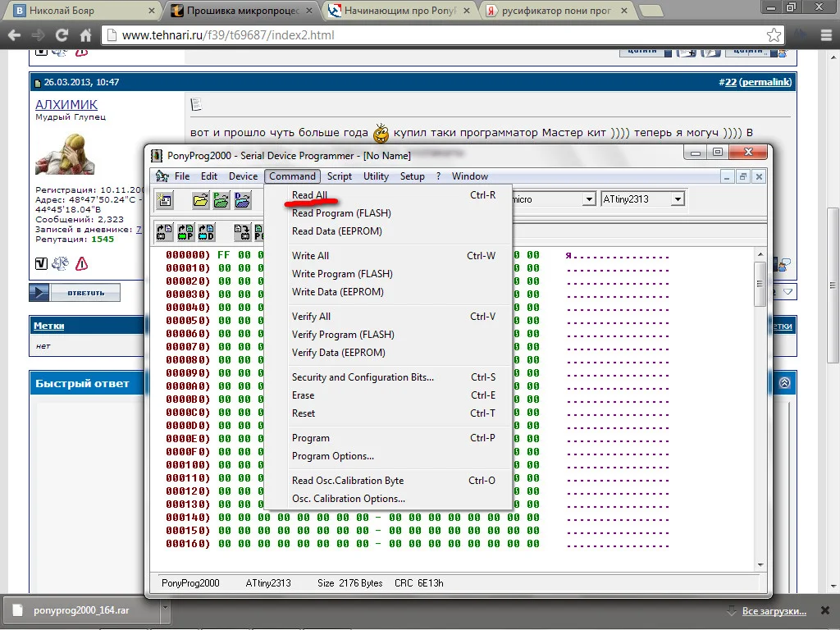Close the downloads bar with the X
Viewport: 840px width, 630px height.
point(825,610)
